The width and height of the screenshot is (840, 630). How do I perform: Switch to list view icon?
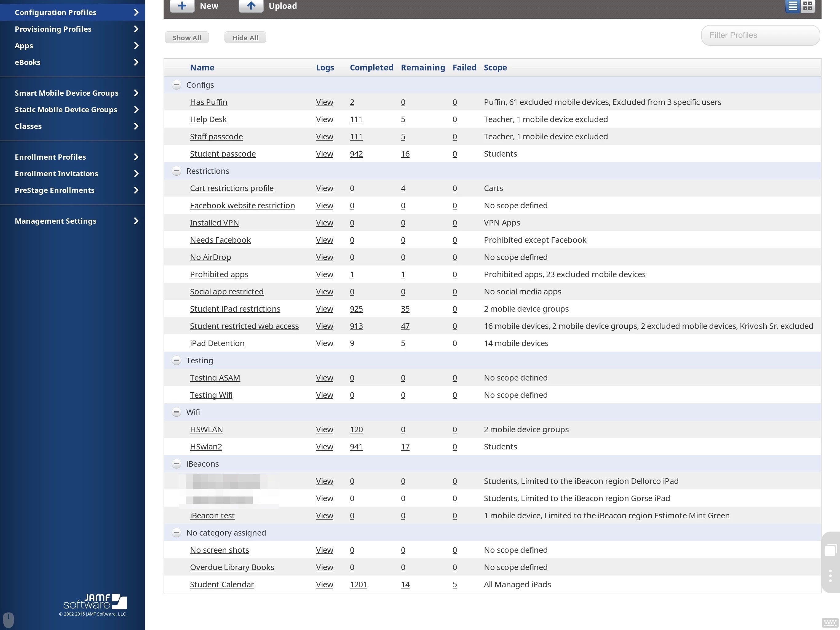tap(793, 6)
